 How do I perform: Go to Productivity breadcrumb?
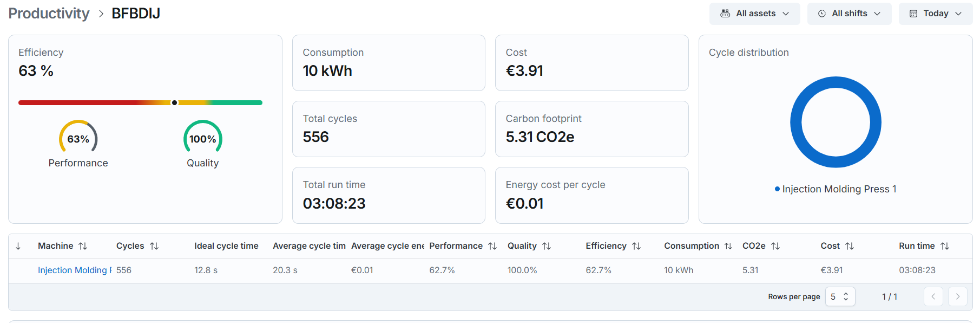49,14
